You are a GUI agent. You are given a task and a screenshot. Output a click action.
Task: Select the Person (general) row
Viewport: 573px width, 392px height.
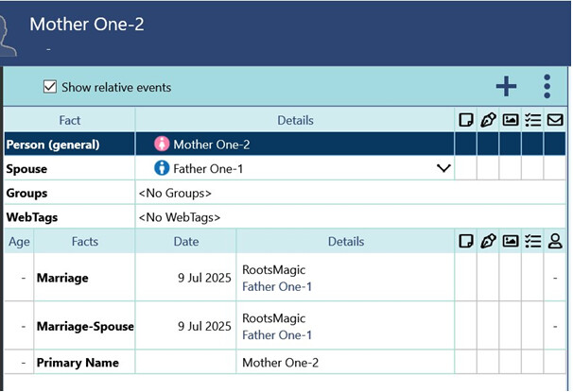(x=285, y=145)
